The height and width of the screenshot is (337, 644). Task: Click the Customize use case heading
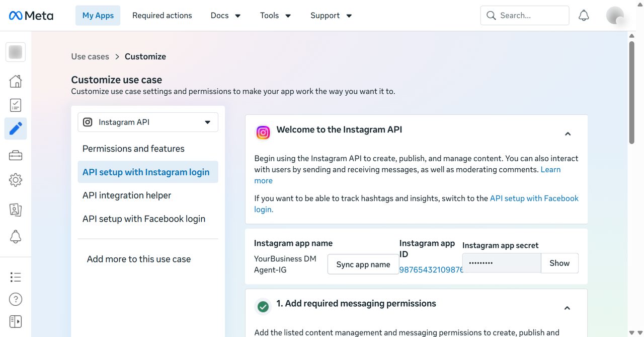[x=117, y=80]
